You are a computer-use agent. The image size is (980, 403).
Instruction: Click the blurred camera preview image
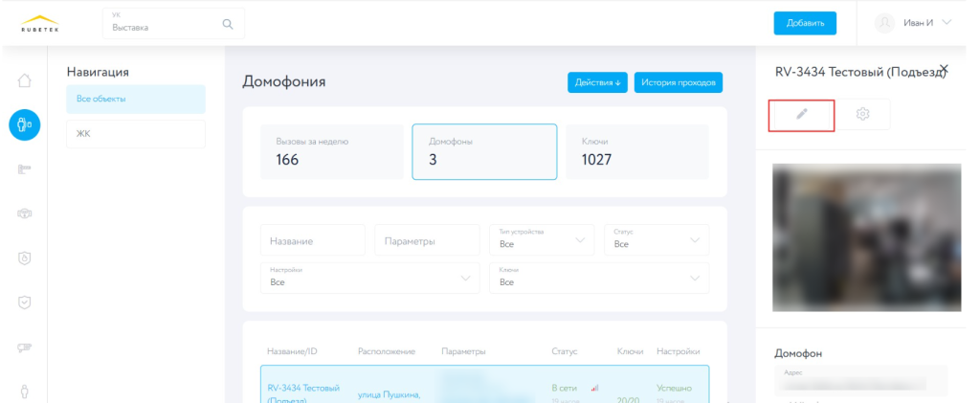867,237
